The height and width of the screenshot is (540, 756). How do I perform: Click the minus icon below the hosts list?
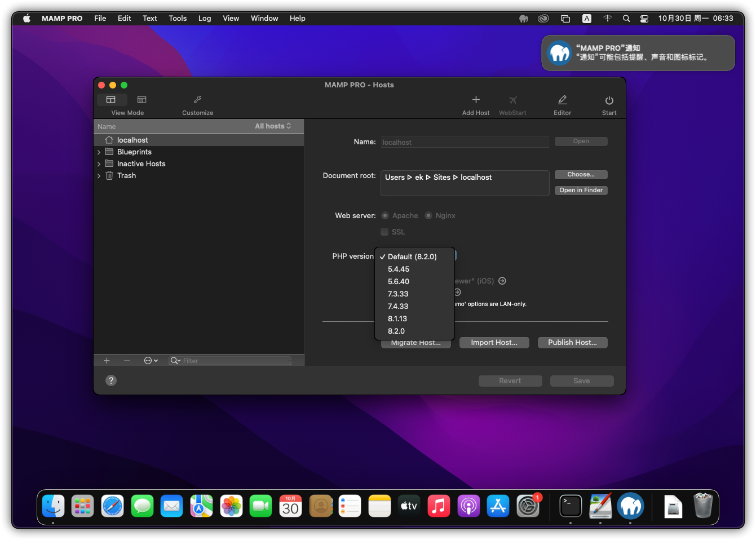[x=127, y=361]
